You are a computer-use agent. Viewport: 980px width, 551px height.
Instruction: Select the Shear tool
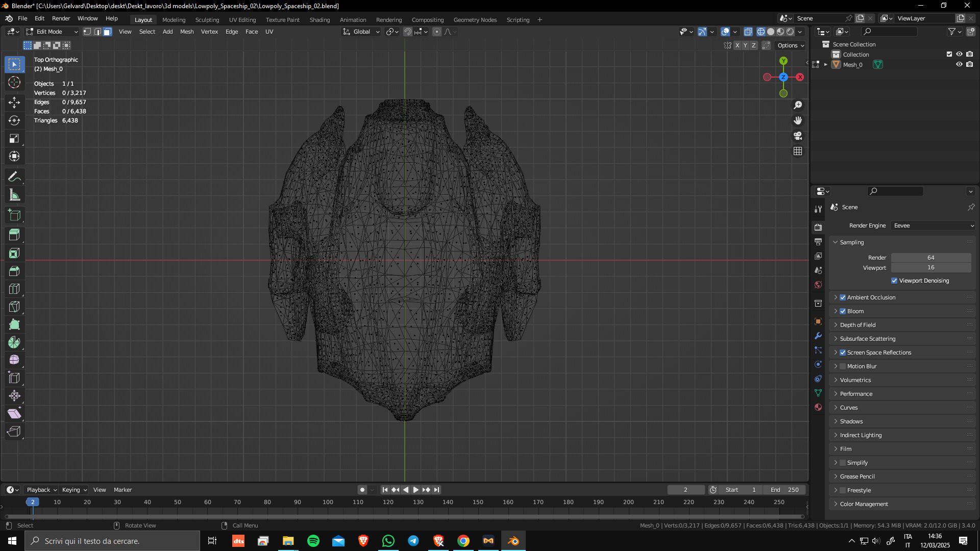pos(14,414)
